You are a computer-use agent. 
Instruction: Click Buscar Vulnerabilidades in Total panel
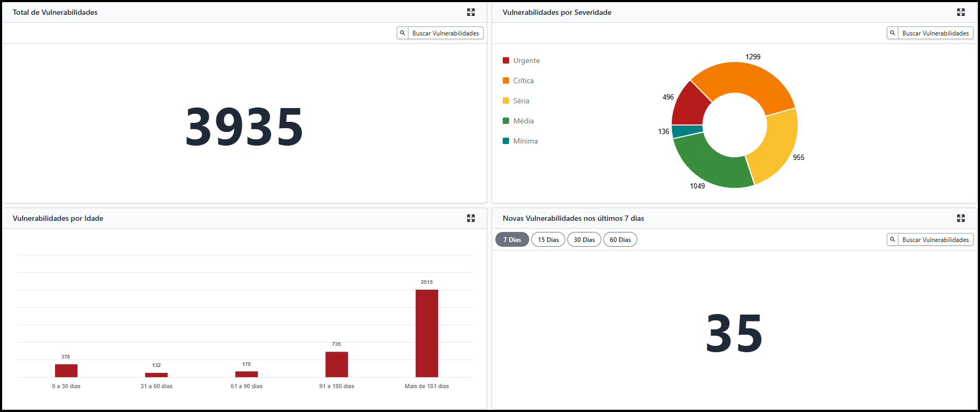pyautogui.click(x=446, y=33)
